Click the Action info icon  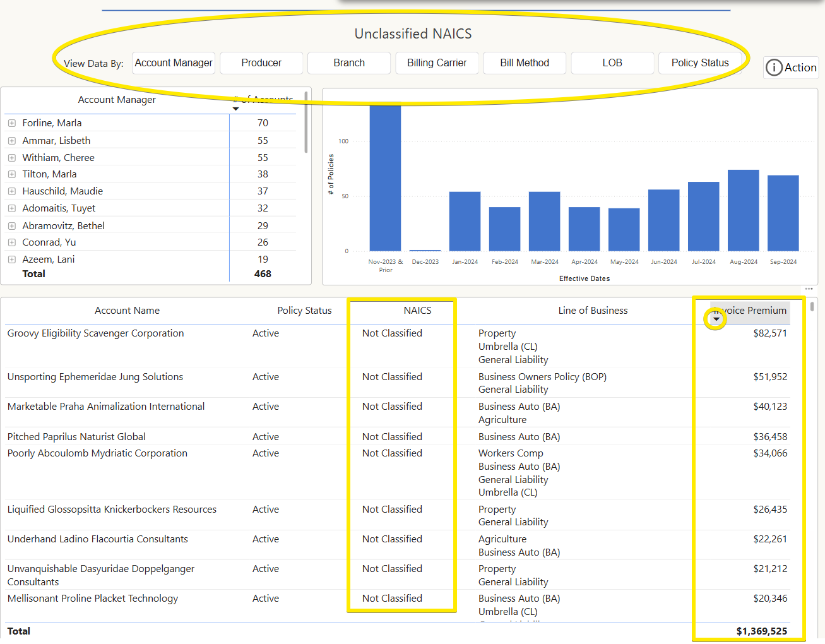pos(774,68)
